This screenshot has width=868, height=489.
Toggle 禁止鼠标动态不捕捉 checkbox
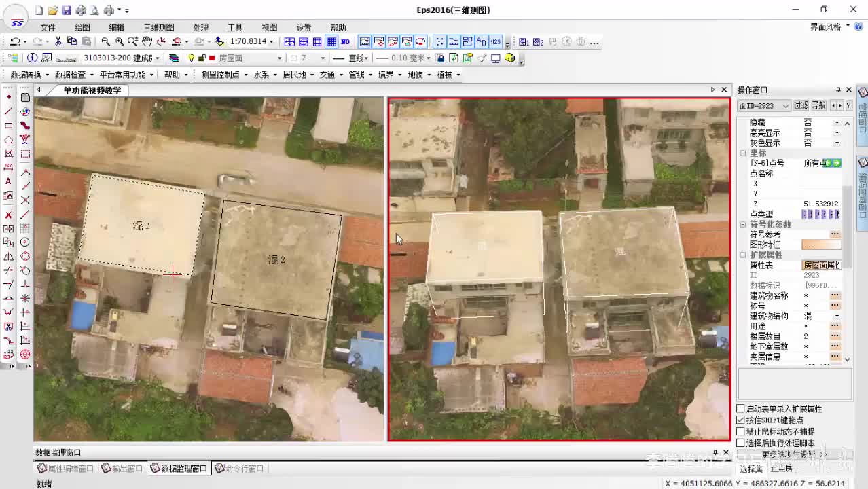[x=741, y=431]
